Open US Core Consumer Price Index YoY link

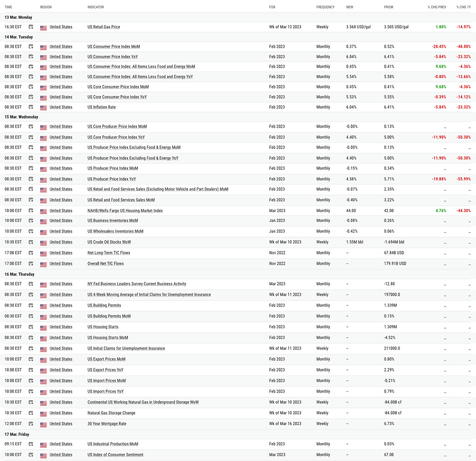pos(117,97)
